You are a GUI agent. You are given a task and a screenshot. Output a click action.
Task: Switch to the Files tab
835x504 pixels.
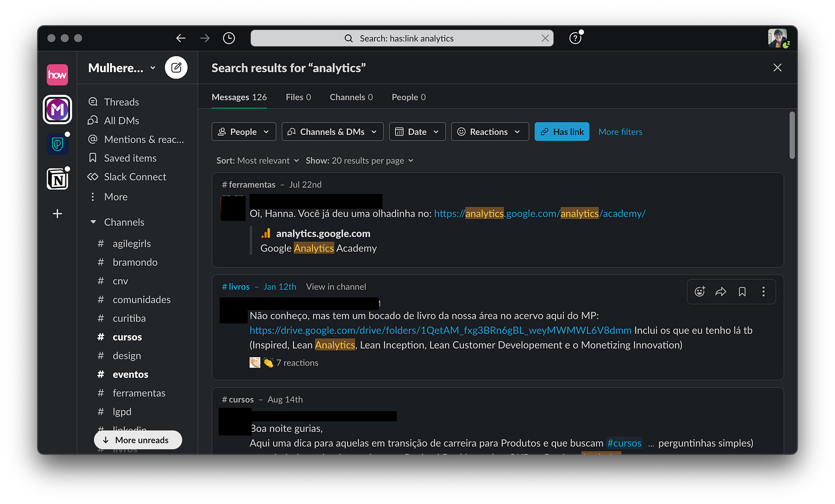point(298,97)
